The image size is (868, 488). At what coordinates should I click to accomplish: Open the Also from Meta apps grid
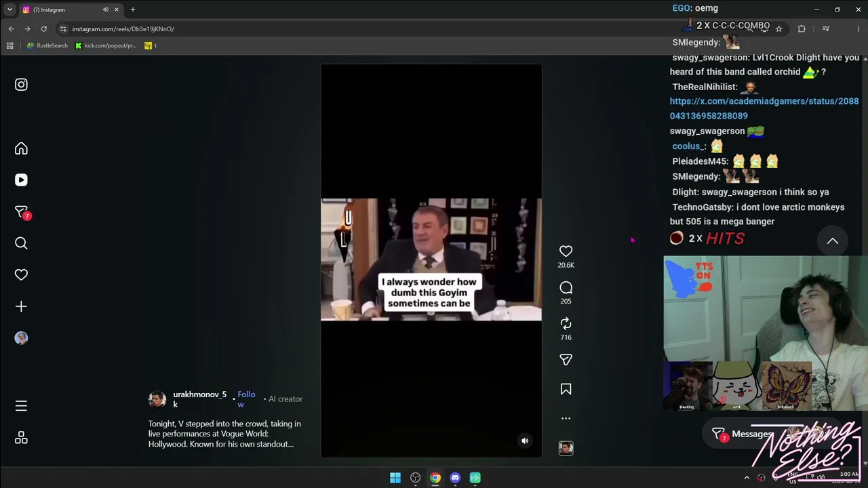coord(21,438)
